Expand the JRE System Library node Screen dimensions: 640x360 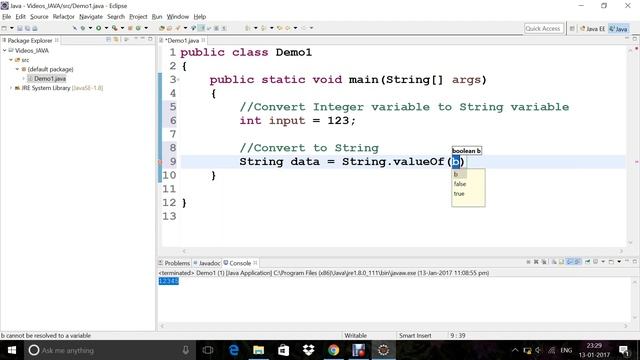click(x=11, y=88)
